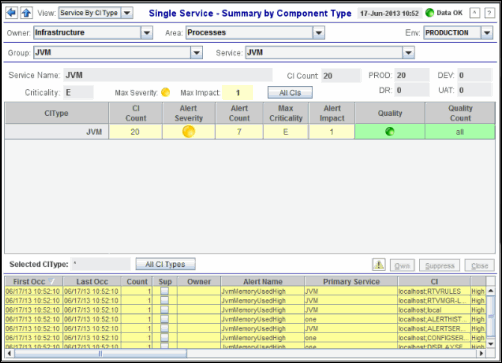Toggle Sup checkbox for localhost;RTVRULES alert

coord(164,291)
